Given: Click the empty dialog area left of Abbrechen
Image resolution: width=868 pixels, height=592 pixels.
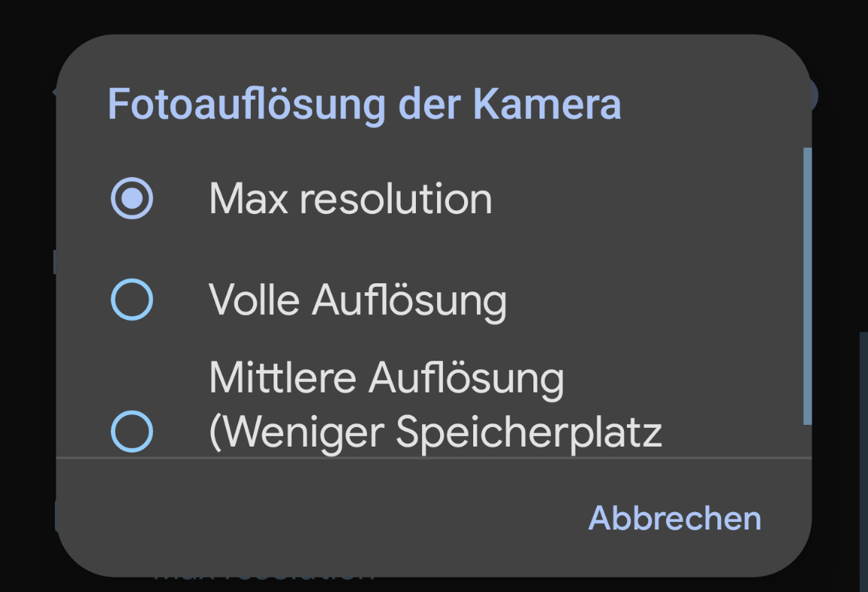Looking at the screenshot, I should 301,518.
